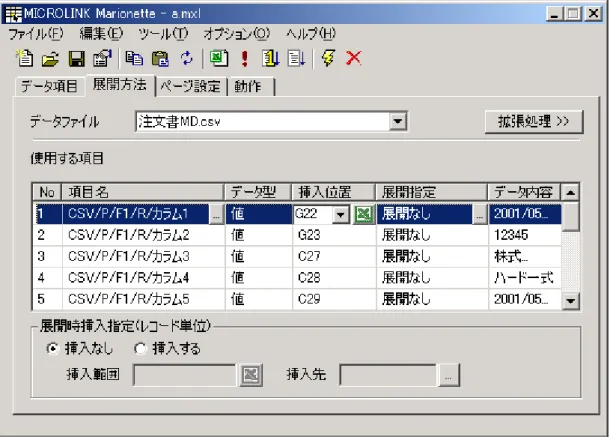Click the 12345 data content cell
The height and width of the screenshot is (437, 610).
525,235
